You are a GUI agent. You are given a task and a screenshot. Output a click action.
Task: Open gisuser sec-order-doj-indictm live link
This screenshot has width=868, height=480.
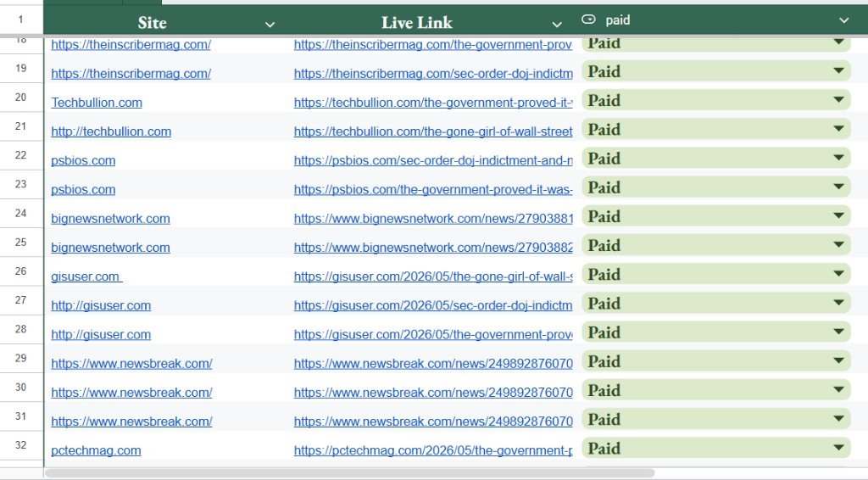pos(433,305)
